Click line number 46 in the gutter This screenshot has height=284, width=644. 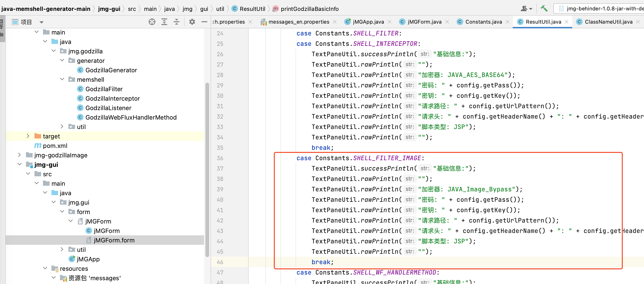(x=220, y=262)
